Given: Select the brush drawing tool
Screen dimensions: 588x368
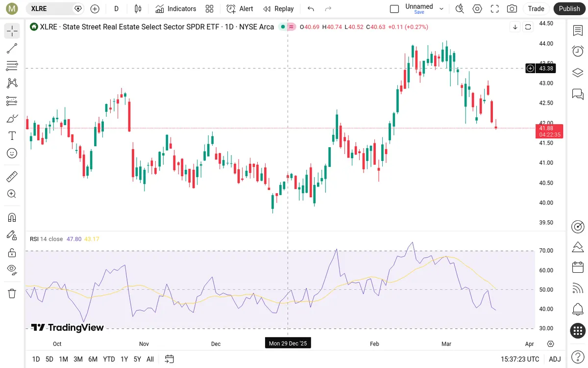Looking at the screenshot, I should click(12, 119).
